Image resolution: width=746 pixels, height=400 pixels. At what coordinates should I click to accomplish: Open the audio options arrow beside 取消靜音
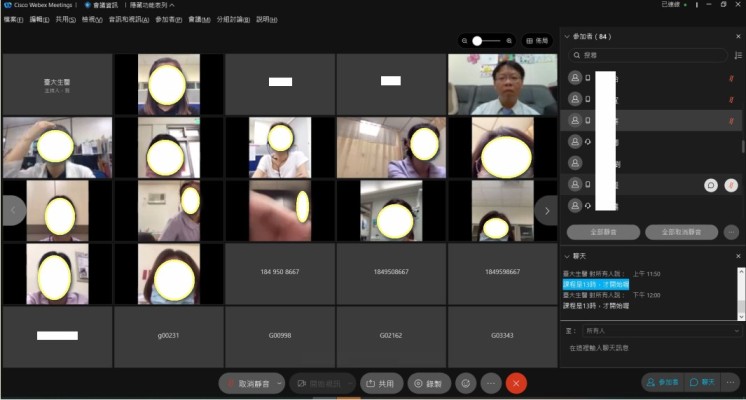pos(277,383)
